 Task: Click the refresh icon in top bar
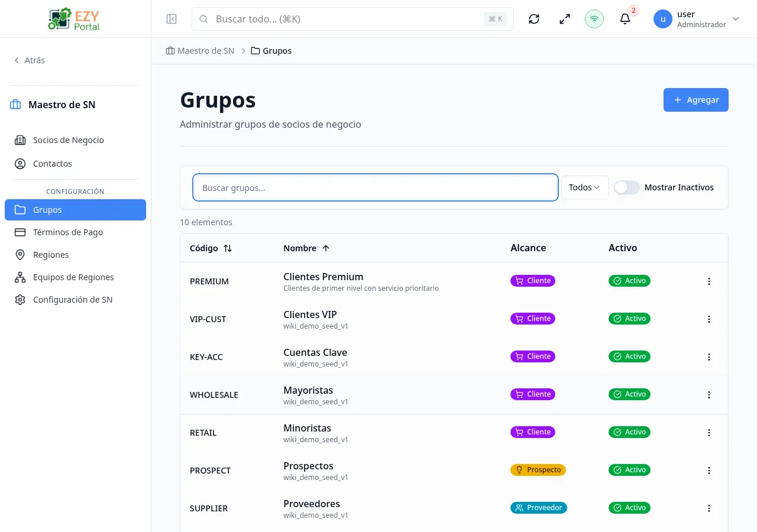click(x=534, y=19)
